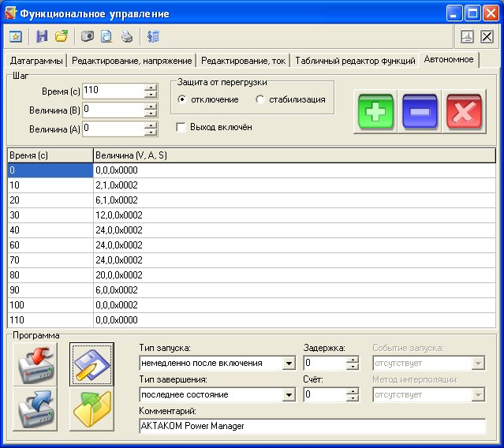This screenshot has height=448, width=504.
Task: Decrease the Время (с) value with down arrow
Action: tap(151, 95)
